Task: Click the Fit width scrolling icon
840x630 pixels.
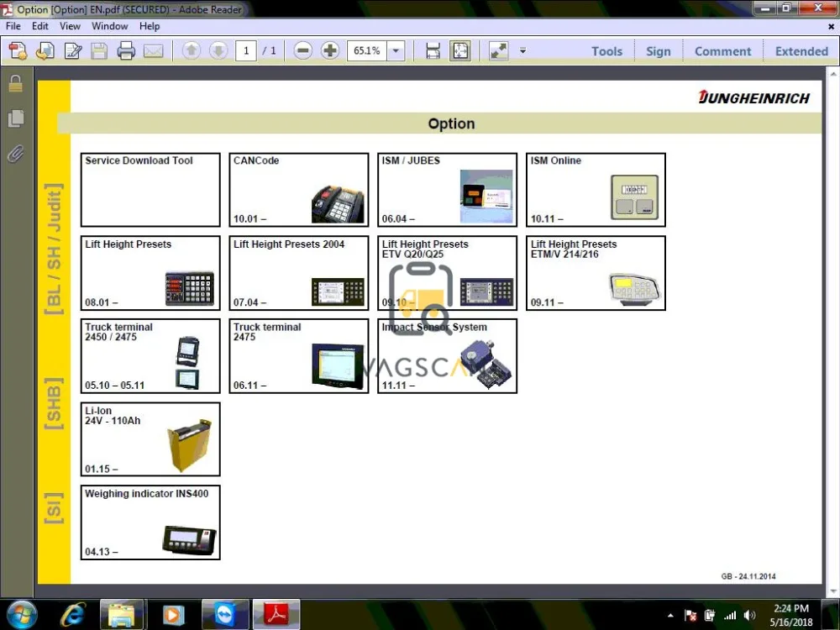Action: (433, 51)
